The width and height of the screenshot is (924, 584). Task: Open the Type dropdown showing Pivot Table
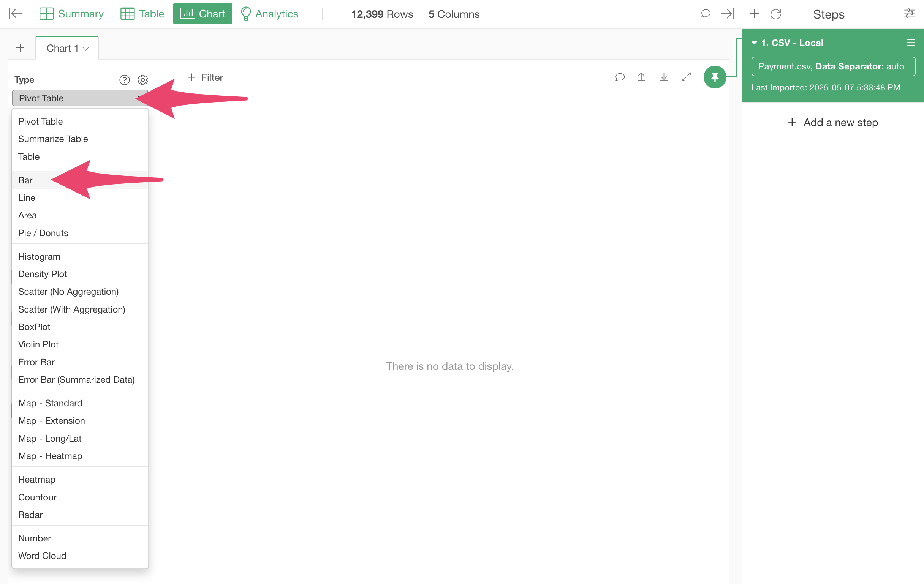(80, 98)
